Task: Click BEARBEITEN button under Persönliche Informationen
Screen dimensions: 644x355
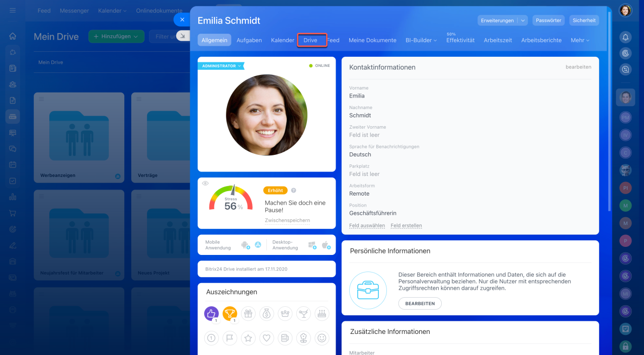Action: coord(420,304)
